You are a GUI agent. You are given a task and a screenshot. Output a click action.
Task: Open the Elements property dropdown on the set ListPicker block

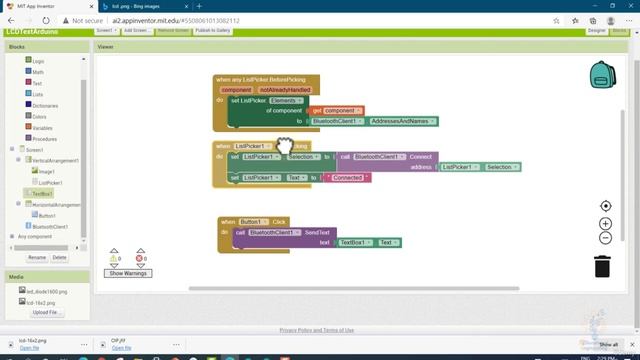286,100
